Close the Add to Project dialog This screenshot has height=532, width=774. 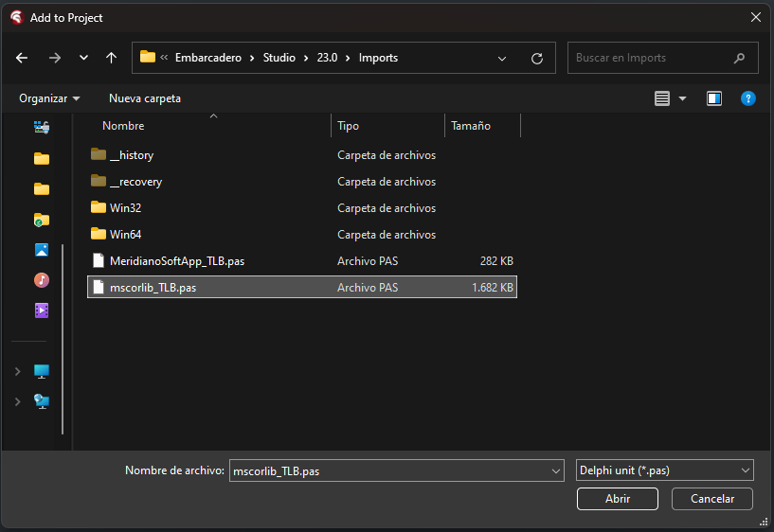[x=755, y=17]
